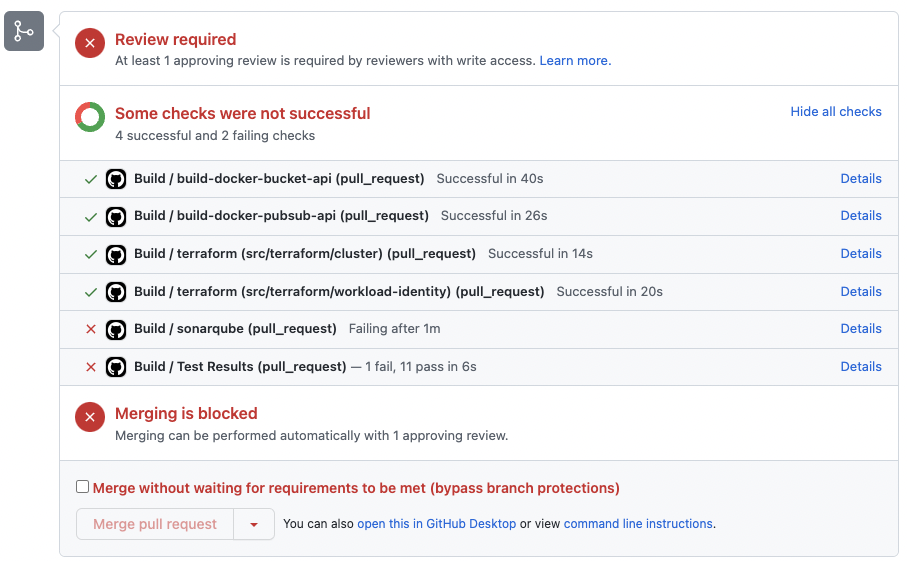
Task: Click the checks status donut icon
Action: pos(90,117)
